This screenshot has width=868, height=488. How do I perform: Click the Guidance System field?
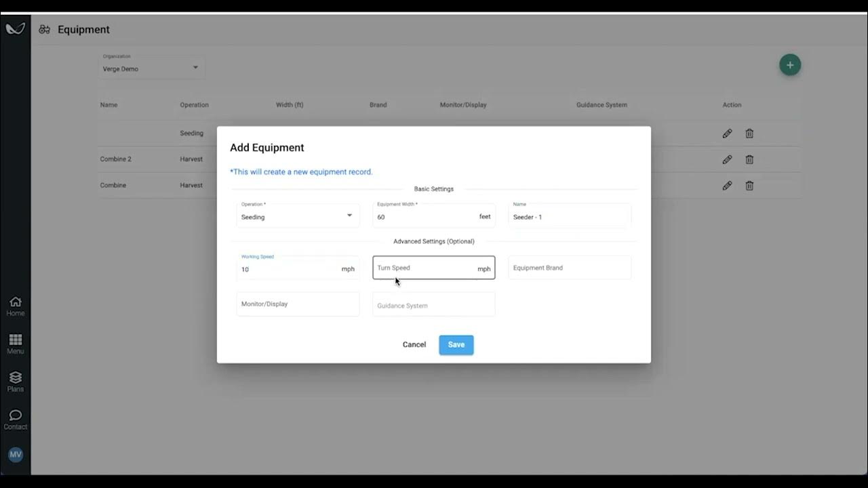(434, 304)
